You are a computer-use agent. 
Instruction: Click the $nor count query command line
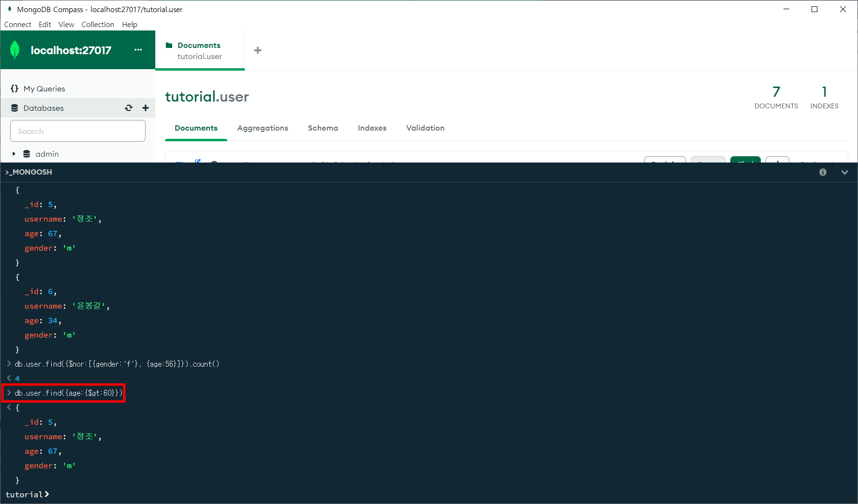(117, 364)
